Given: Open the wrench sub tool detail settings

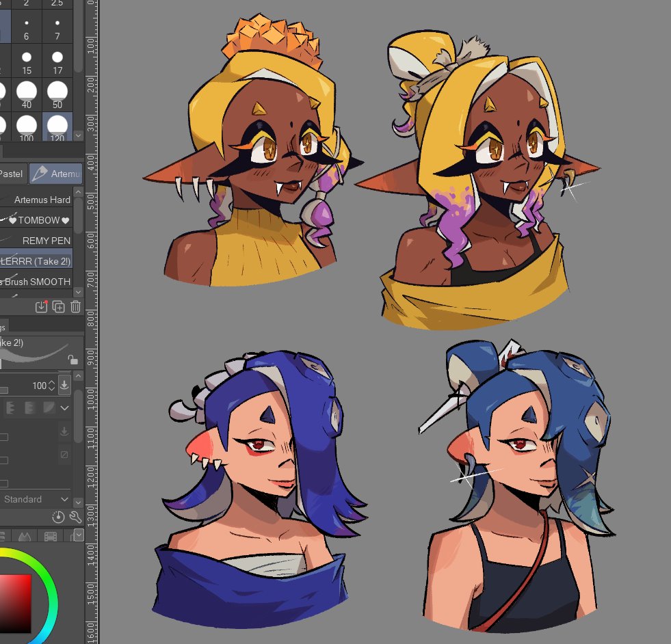Looking at the screenshot, I should click(x=75, y=517).
